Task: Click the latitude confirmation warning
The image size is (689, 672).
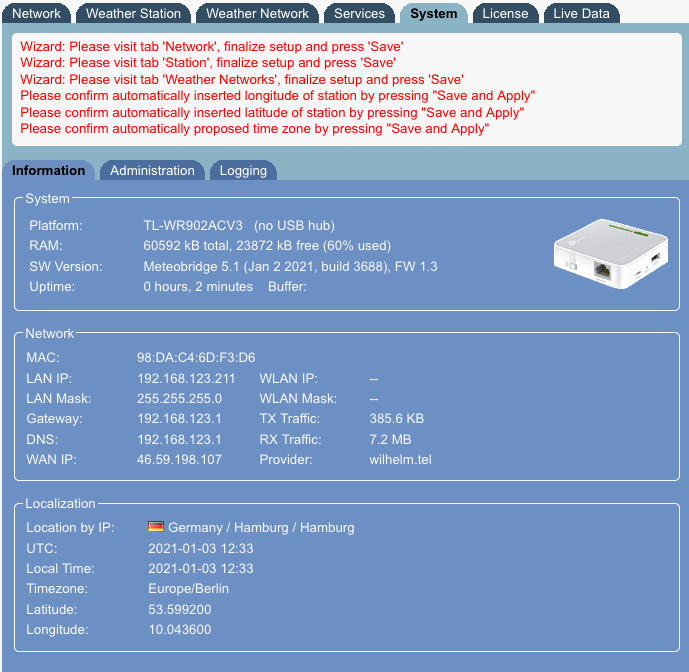Action: click(272, 113)
